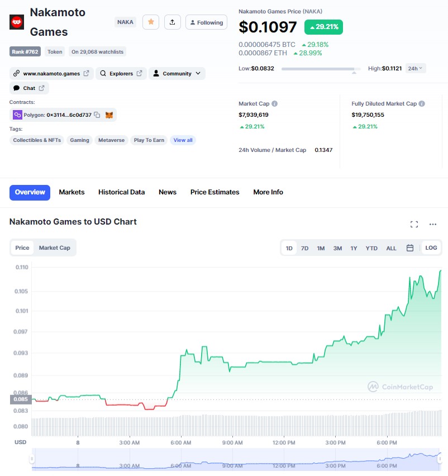Copy the Polygon contract address icon
The width and height of the screenshot is (448, 476).
coord(97,115)
